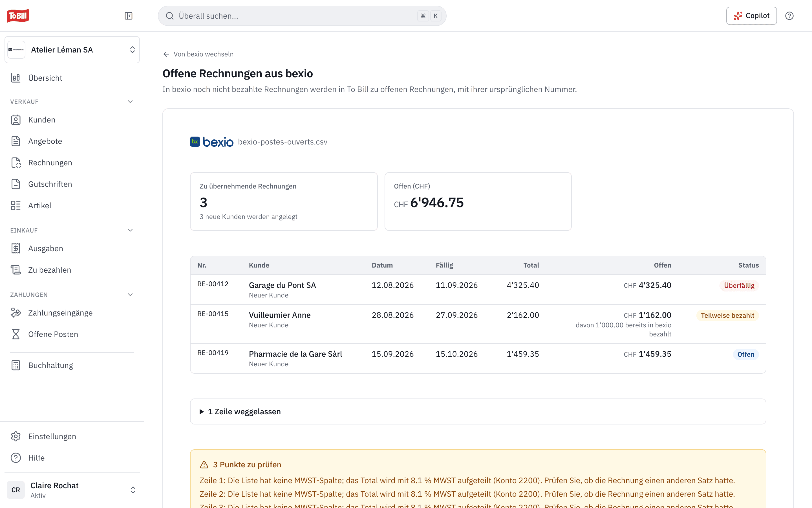Viewport: 812px width, 508px height.
Task: Open the Copilot assistant
Action: pyautogui.click(x=751, y=16)
